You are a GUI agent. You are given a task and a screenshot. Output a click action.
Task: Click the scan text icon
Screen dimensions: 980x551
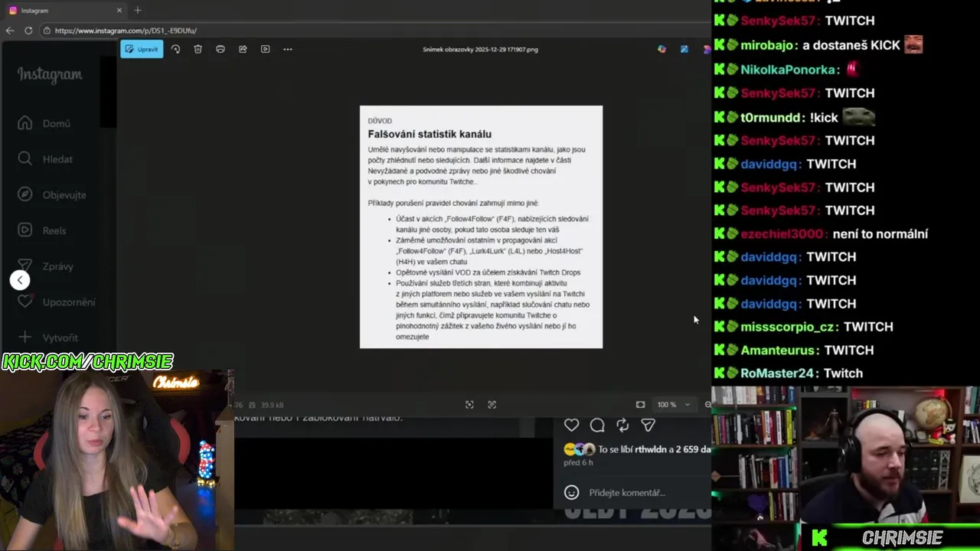pos(492,405)
